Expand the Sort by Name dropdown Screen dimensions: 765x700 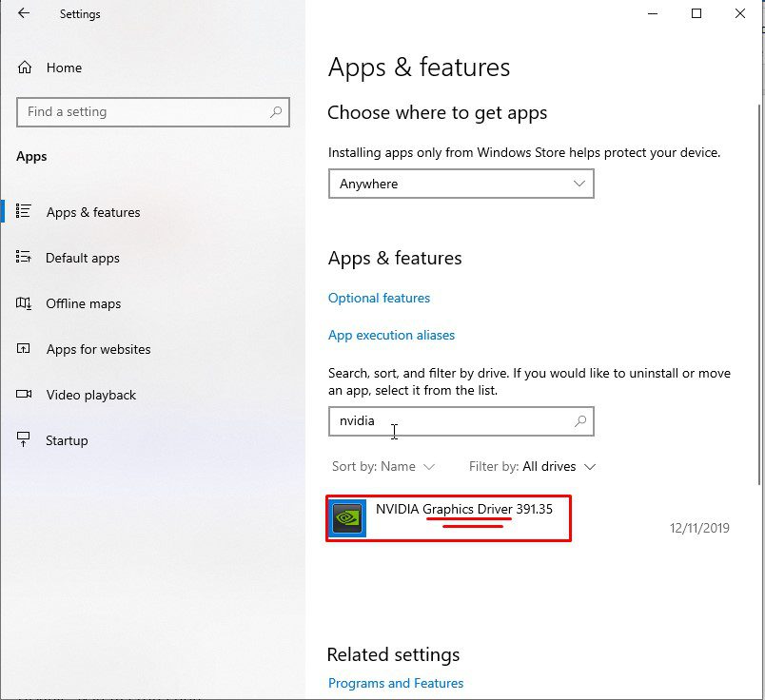383,466
